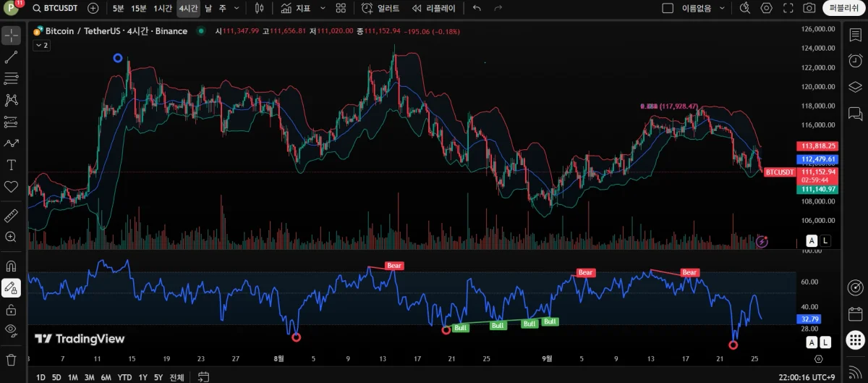Click the trash icon to remove drawings
This screenshot has width=868, height=383.
[x=11, y=360]
